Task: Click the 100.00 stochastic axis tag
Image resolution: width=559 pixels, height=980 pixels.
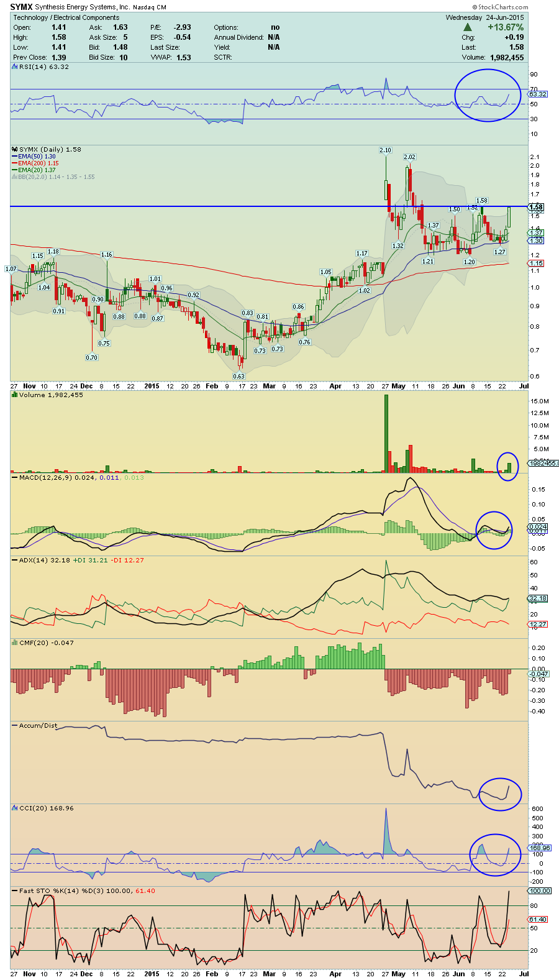Action: [x=540, y=891]
